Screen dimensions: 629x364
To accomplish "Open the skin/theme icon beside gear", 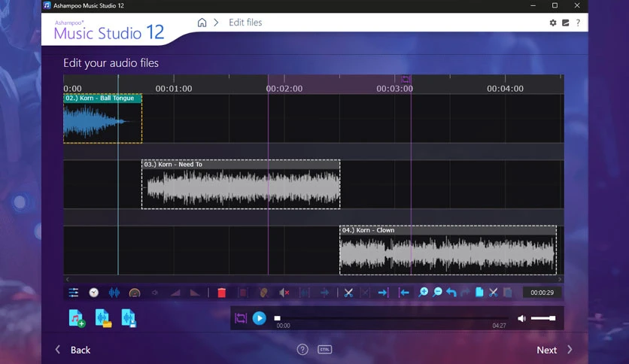I will pyautogui.click(x=566, y=23).
